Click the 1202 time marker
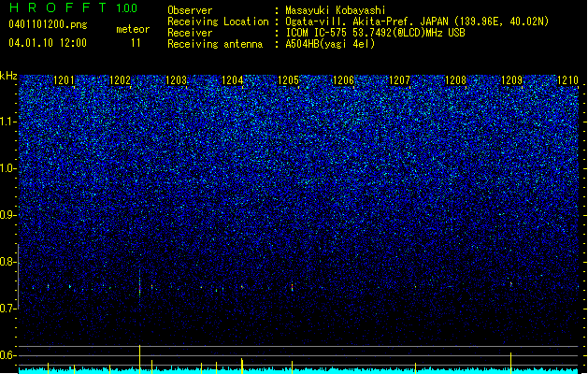The image size is (588, 374). point(120,80)
